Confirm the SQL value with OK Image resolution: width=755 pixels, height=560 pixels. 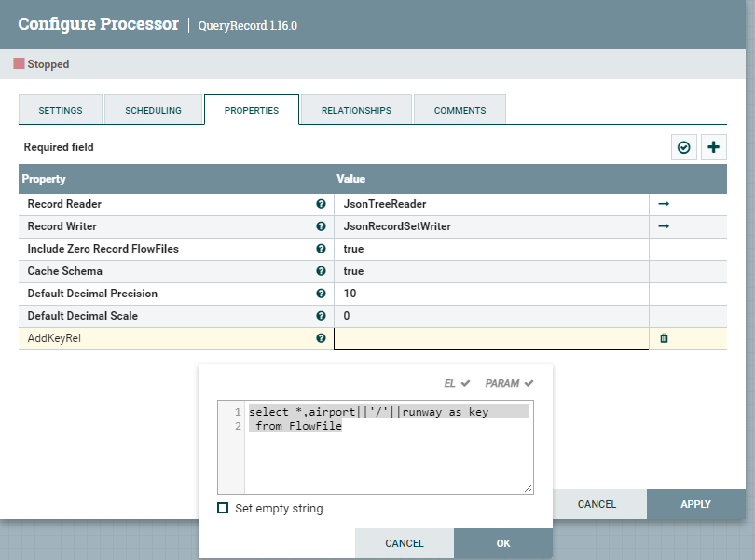503,543
